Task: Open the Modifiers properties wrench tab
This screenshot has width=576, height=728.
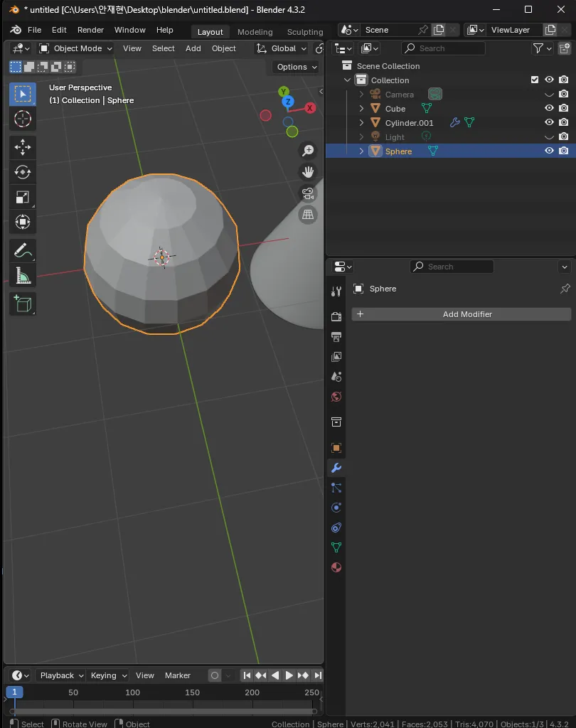Action: tap(336, 468)
